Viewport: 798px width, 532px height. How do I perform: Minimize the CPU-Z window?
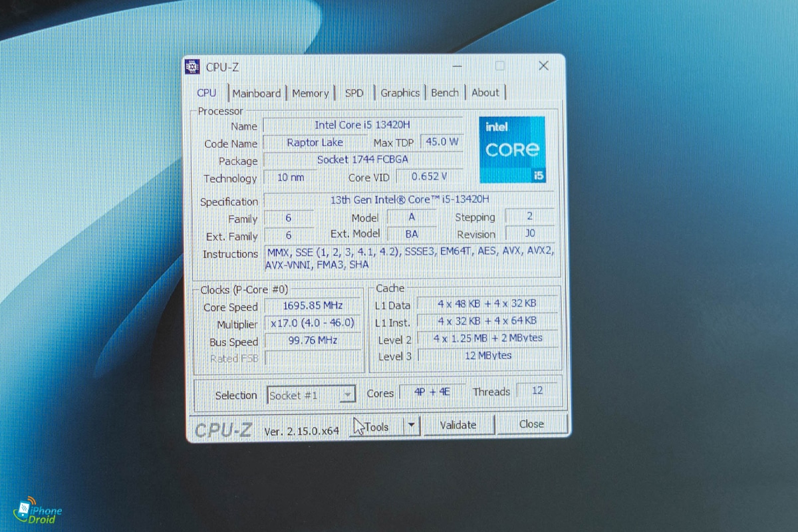tap(457, 66)
